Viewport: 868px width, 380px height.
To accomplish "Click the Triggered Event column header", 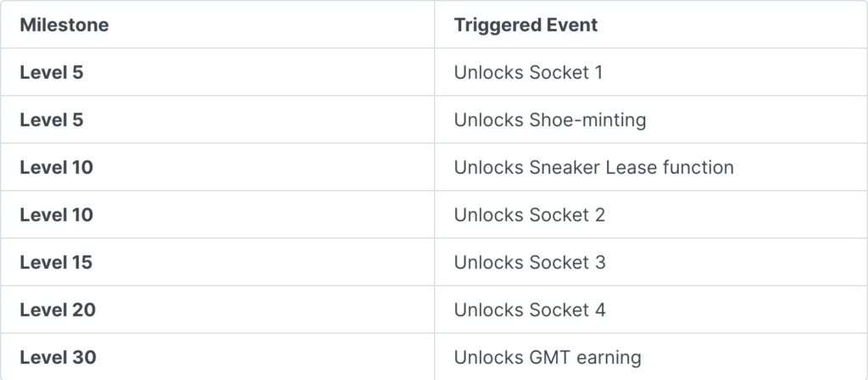I will pyautogui.click(x=651, y=25).
